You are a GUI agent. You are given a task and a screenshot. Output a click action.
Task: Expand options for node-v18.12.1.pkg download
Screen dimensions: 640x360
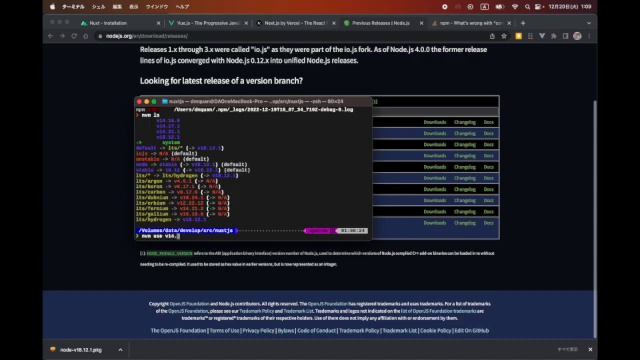(x=120, y=350)
